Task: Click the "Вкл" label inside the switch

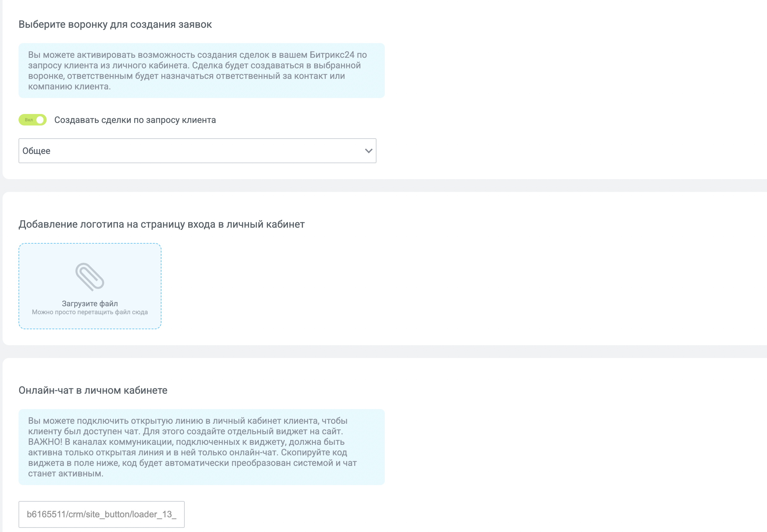Action: pyautogui.click(x=29, y=120)
